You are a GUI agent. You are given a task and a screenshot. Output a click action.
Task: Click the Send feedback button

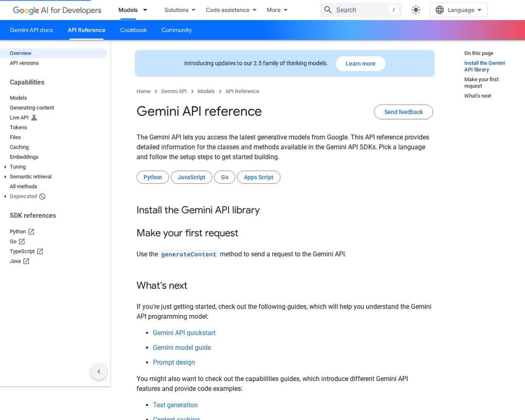click(403, 112)
